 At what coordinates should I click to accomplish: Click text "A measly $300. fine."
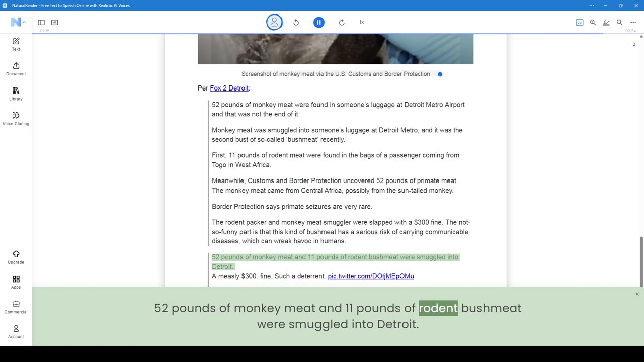pos(242,276)
